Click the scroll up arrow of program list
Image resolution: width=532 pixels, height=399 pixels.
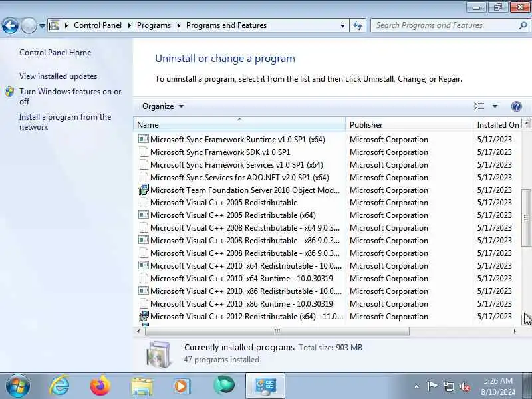tap(526, 123)
